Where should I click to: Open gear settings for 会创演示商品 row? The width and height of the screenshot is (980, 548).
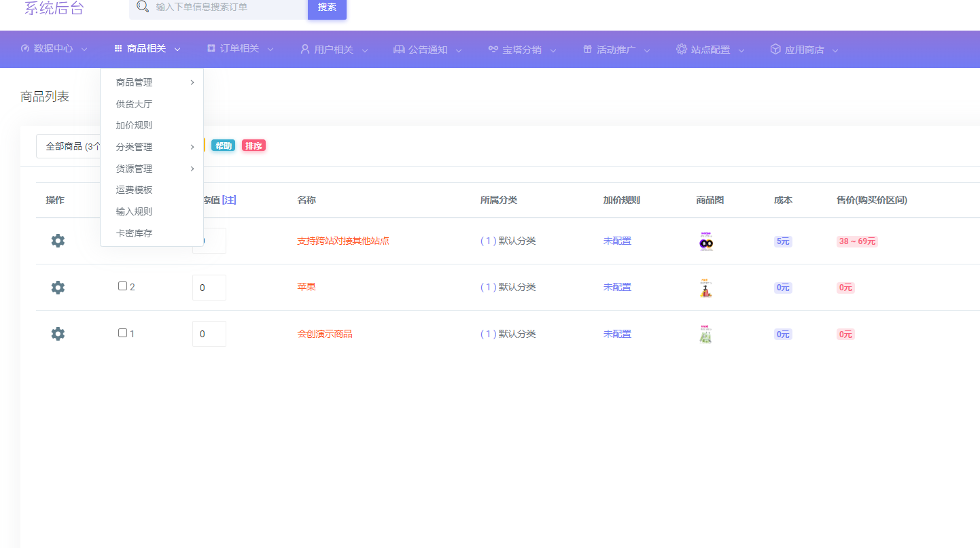[x=58, y=334]
